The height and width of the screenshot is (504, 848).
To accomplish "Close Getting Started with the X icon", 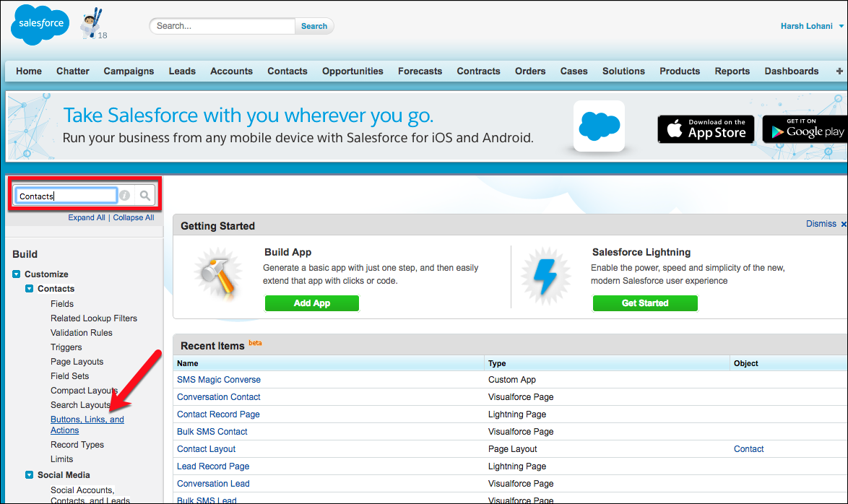I will [x=843, y=224].
